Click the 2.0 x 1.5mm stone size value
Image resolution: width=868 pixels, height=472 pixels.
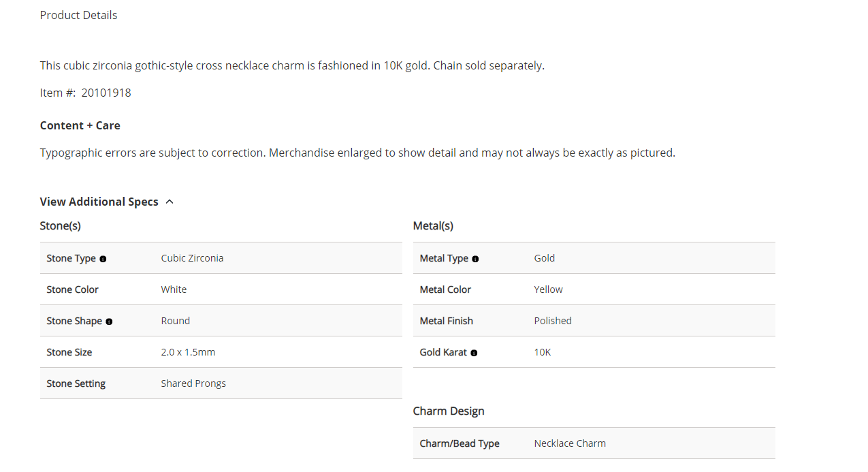tap(188, 352)
